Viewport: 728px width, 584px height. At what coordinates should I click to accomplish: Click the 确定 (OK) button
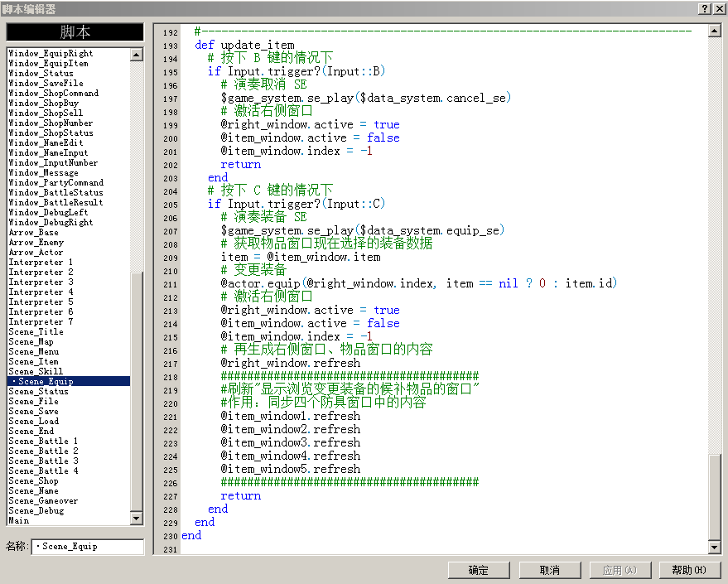click(x=479, y=570)
